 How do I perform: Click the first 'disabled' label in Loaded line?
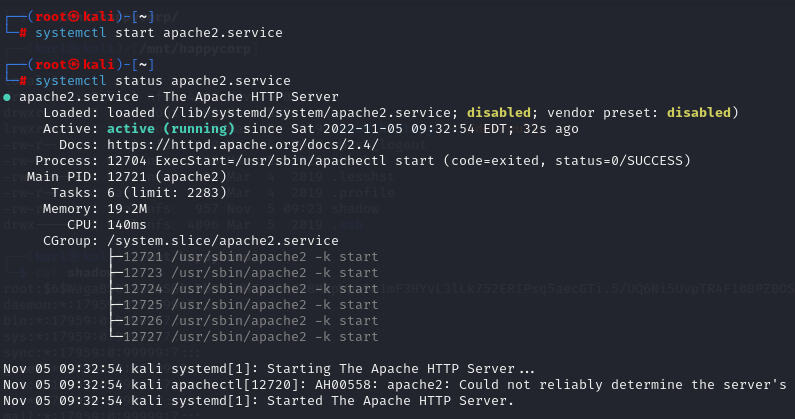pos(498,113)
